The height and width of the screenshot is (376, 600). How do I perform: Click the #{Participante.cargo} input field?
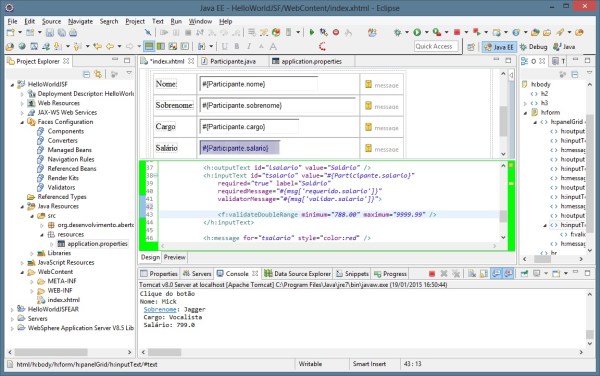tap(249, 127)
